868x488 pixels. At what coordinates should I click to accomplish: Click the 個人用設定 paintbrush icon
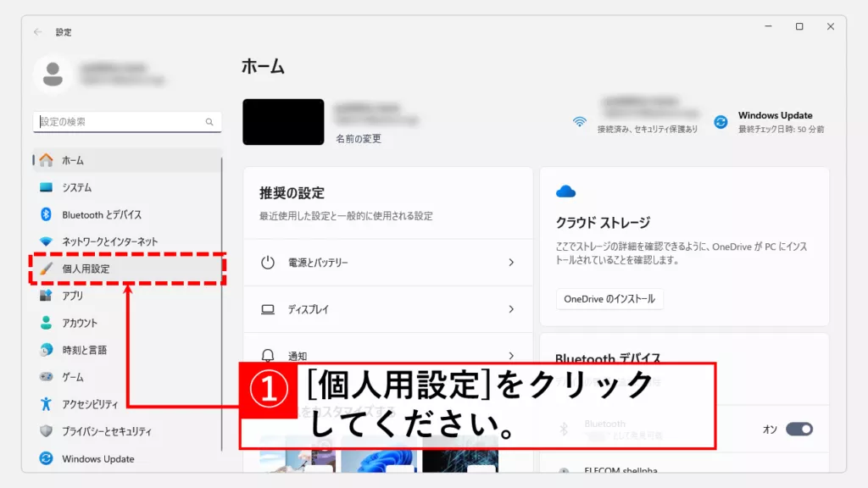pyautogui.click(x=46, y=269)
